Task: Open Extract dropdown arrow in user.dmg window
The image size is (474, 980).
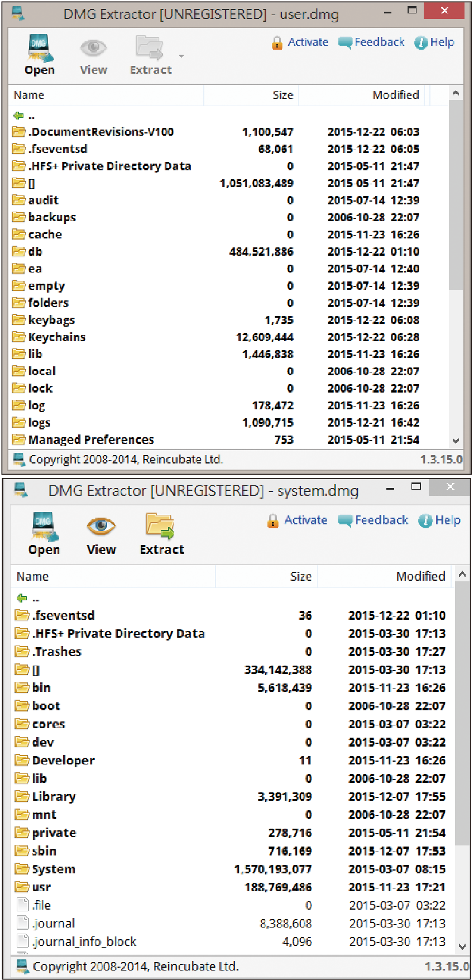Action: (181, 56)
